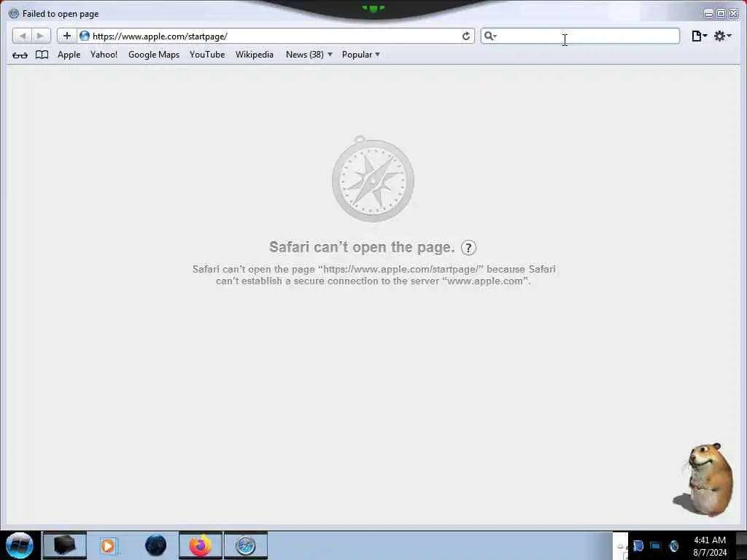The image size is (747, 560).
Task: Open the dark blue globe taskbar icon
Action: click(x=155, y=545)
